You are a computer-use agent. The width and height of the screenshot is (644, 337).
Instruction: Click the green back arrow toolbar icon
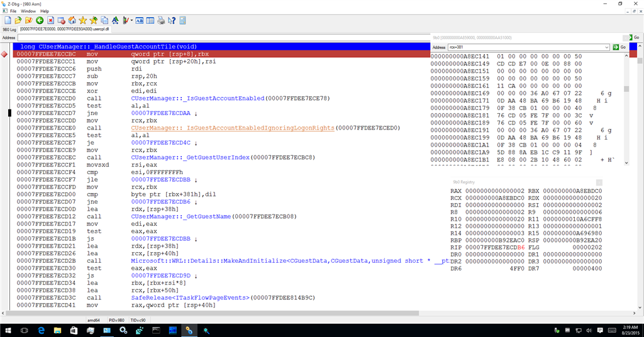(40, 20)
